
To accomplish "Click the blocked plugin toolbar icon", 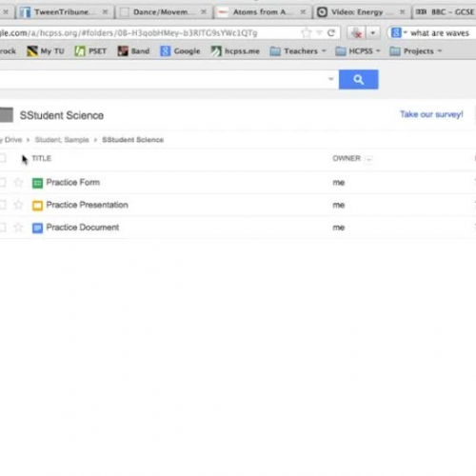I will [x=357, y=32].
